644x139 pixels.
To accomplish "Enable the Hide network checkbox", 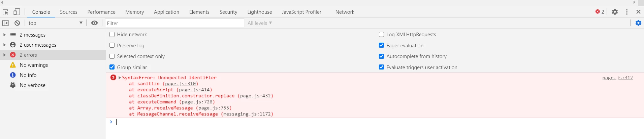I will 112,35.
